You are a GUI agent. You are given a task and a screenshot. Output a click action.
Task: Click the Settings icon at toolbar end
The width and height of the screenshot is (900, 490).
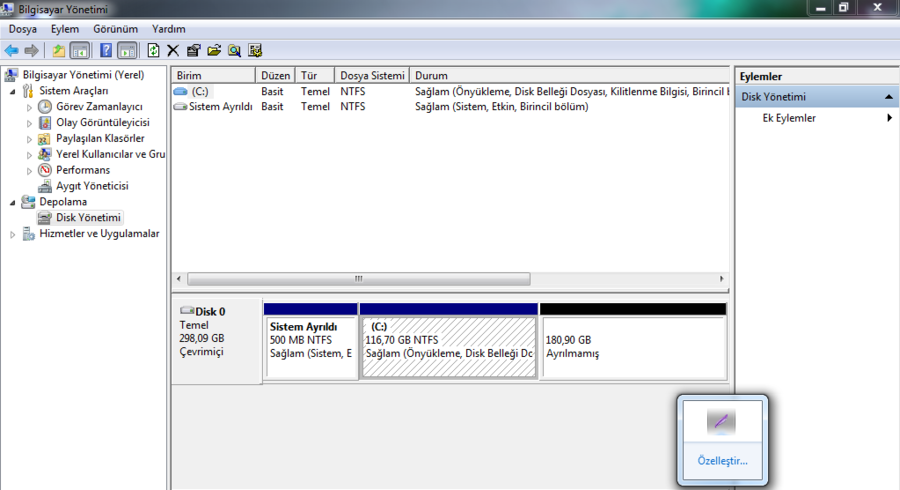click(x=255, y=50)
